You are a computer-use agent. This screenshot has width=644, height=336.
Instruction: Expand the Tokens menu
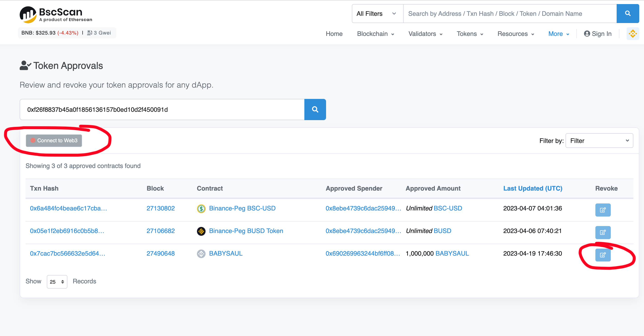[x=470, y=34]
